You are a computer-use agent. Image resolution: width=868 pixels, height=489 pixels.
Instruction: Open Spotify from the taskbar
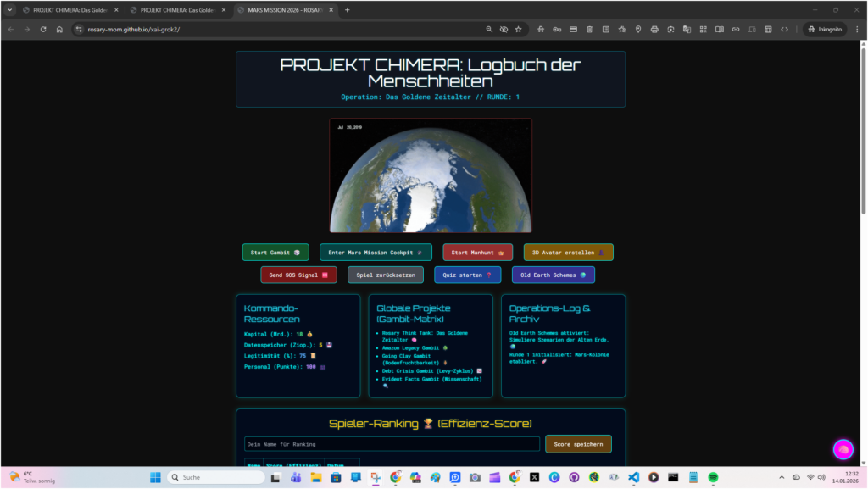click(713, 477)
